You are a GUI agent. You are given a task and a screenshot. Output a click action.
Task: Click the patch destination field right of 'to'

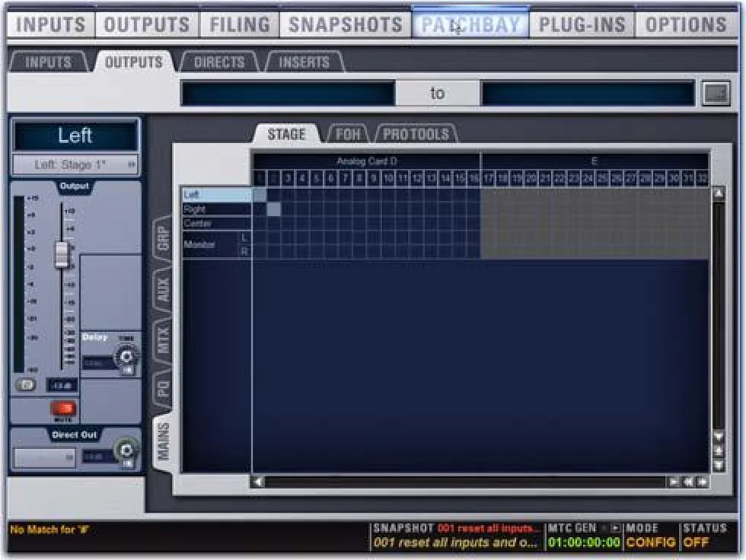click(x=588, y=93)
